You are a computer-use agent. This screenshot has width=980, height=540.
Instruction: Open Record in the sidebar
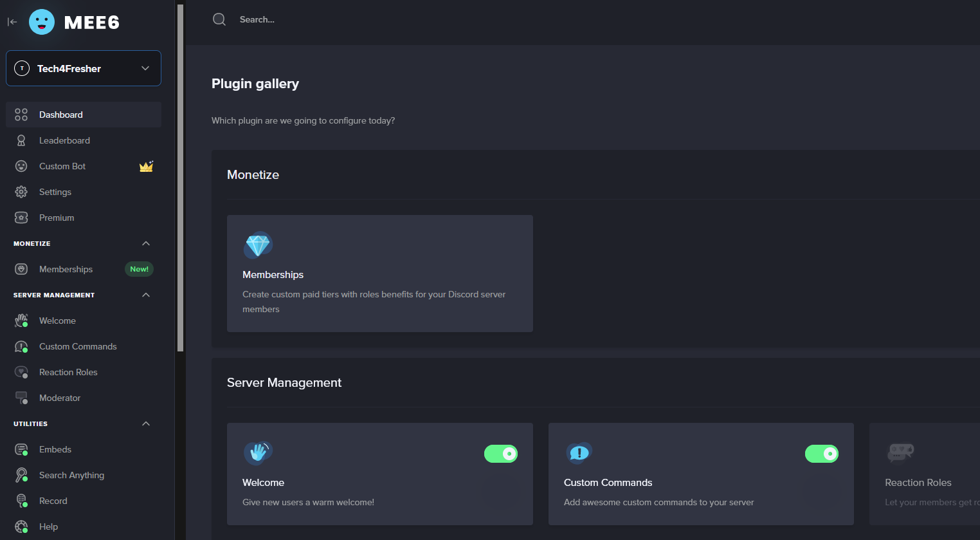[x=84, y=501]
